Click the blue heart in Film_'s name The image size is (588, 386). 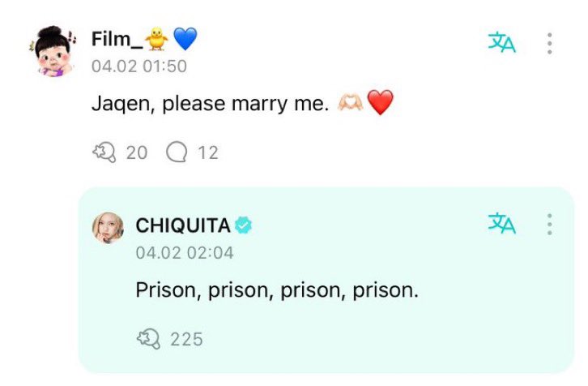click(185, 37)
